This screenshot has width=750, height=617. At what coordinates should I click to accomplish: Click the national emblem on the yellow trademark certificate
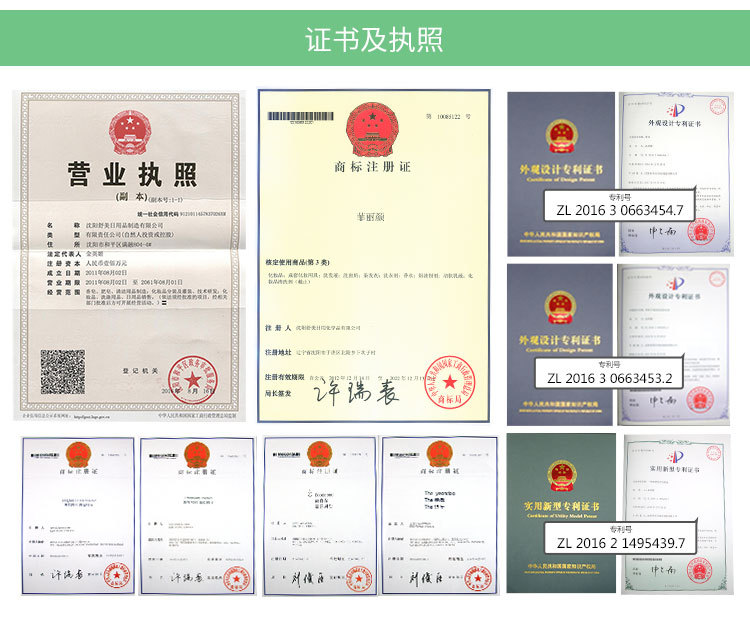[372, 129]
